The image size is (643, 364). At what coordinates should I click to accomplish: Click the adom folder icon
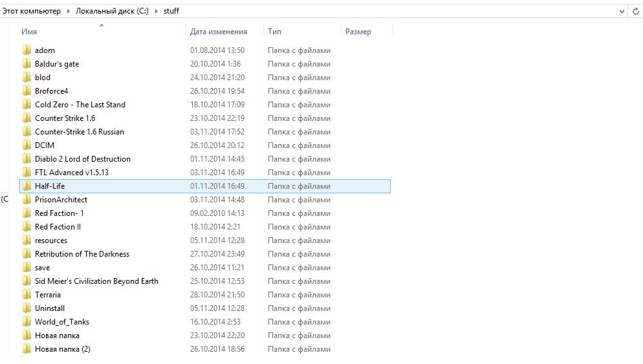[27, 50]
